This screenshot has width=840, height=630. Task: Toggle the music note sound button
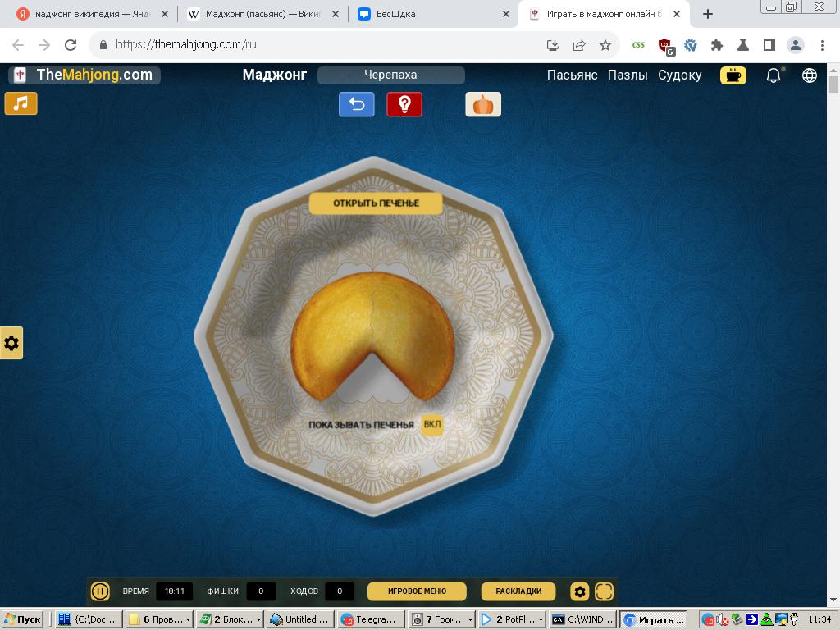pyautogui.click(x=21, y=103)
